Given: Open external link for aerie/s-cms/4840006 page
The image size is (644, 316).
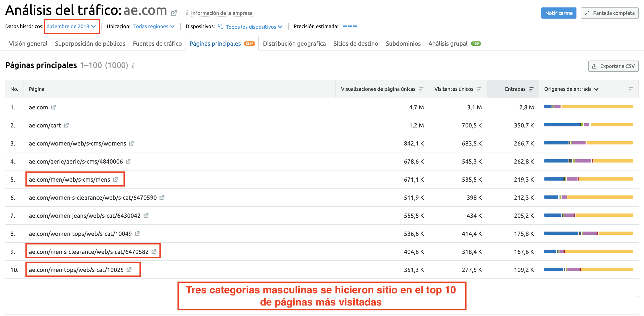Looking at the screenshot, I should click(x=128, y=161).
